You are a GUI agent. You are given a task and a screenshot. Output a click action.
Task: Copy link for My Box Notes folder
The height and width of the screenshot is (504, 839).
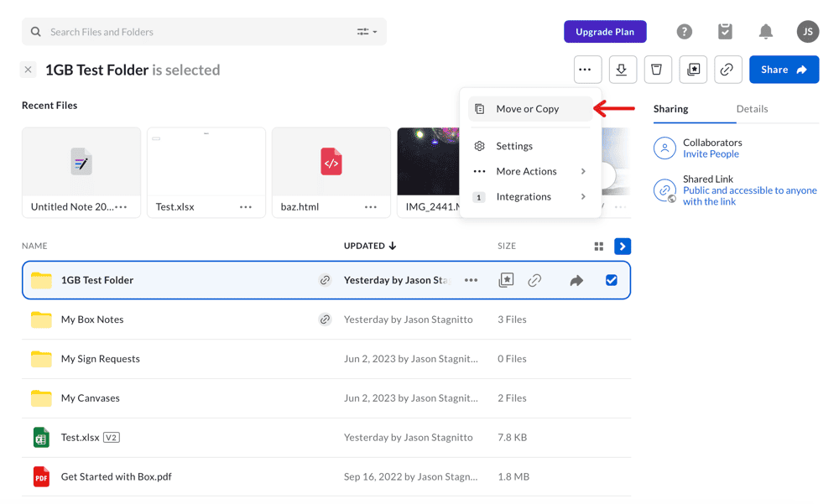tap(326, 320)
